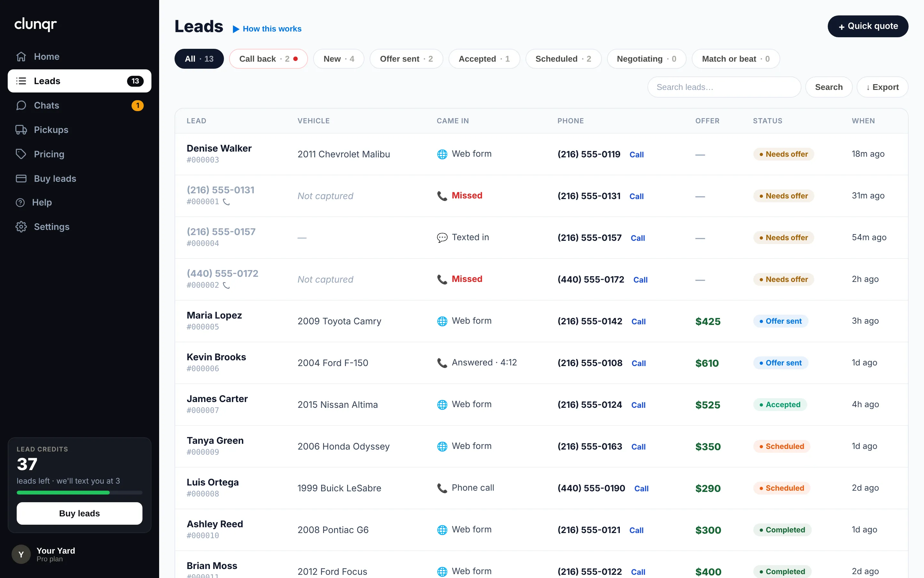This screenshot has height=578, width=924.
Task: Click the Help question mark icon
Action: tap(20, 203)
